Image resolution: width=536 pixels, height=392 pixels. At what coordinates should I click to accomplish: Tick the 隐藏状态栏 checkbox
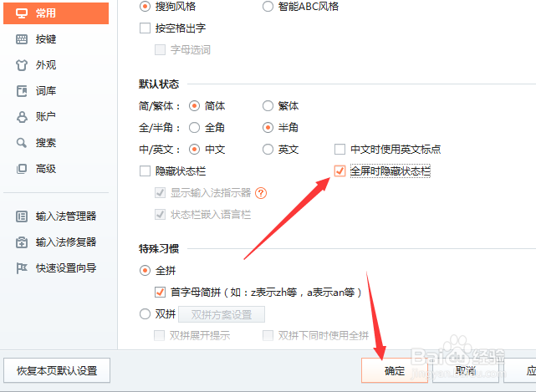[x=145, y=171]
